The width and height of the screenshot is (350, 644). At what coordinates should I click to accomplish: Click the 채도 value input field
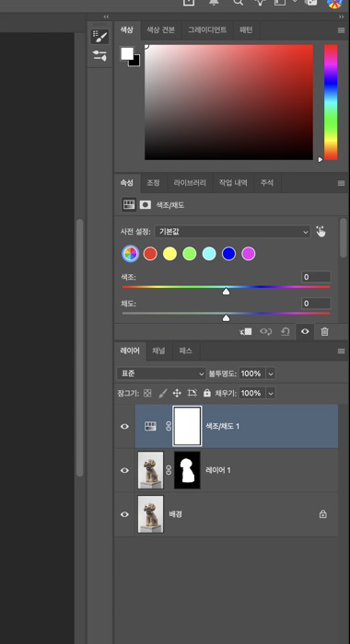pyautogui.click(x=316, y=304)
